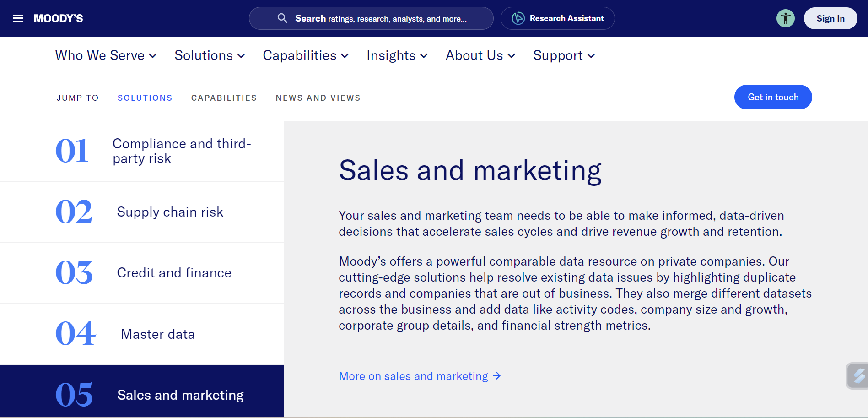Switch to the CAPABILITIES jump-to tab
This screenshot has height=418, width=868.
click(224, 98)
